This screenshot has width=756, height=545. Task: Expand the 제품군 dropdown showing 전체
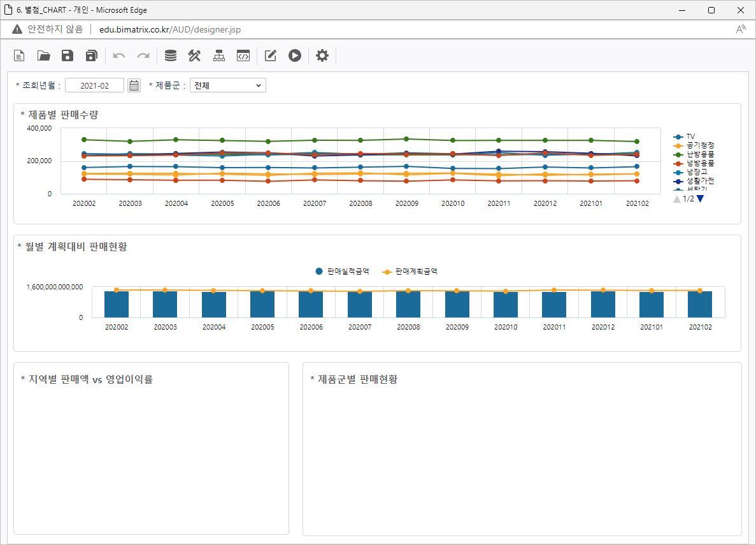tap(227, 85)
